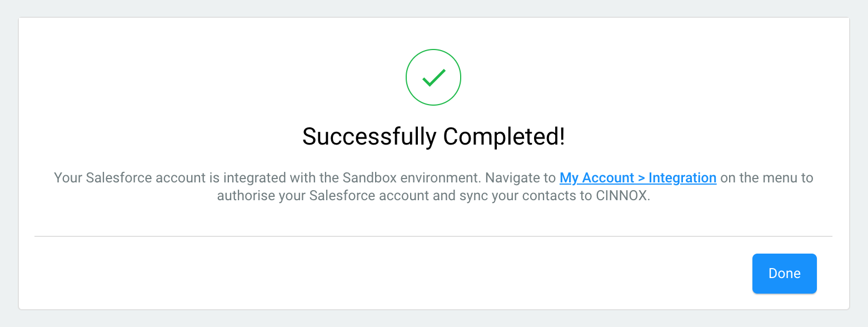The width and height of the screenshot is (868, 327).
Task: Click the green checkmark success icon
Action: pos(433,78)
